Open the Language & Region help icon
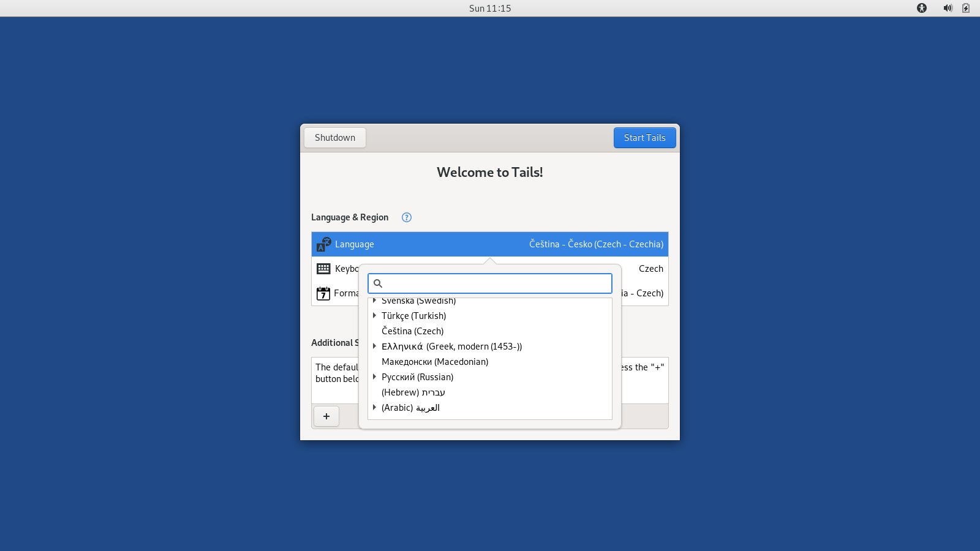The width and height of the screenshot is (980, 551). click(407, 217)
